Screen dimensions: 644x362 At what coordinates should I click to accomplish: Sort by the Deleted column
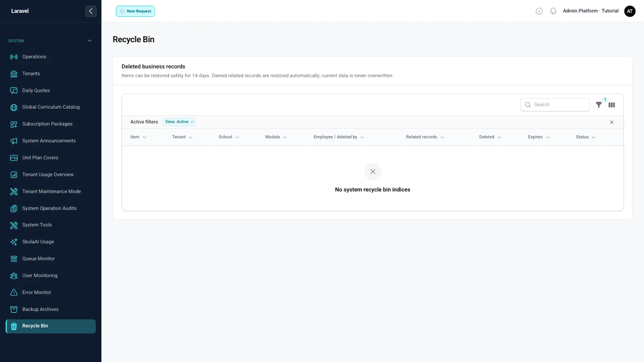(x=490, y=137)
